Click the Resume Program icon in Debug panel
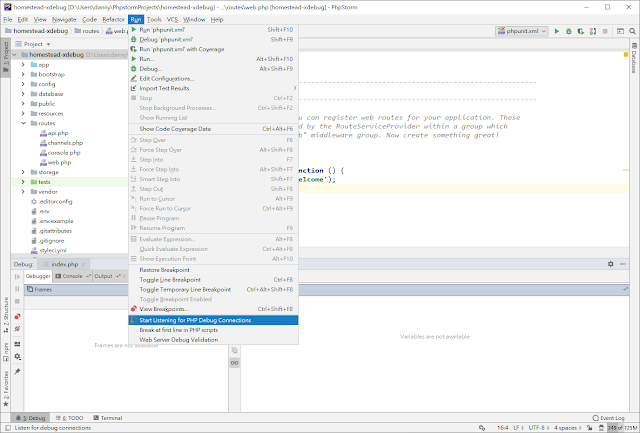This screenshot has width=640, height=433. tap(17, 276)
